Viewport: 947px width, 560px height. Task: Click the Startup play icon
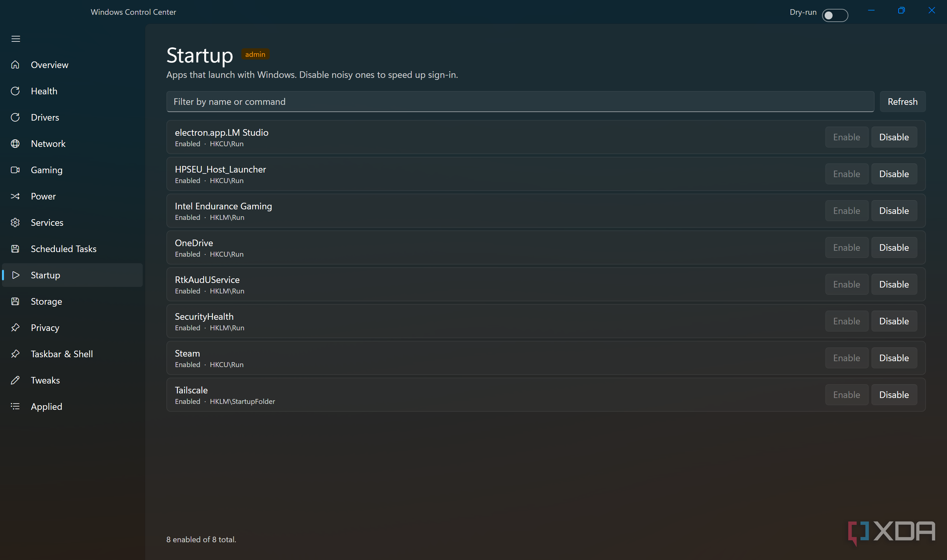click(x=15, y=275)
